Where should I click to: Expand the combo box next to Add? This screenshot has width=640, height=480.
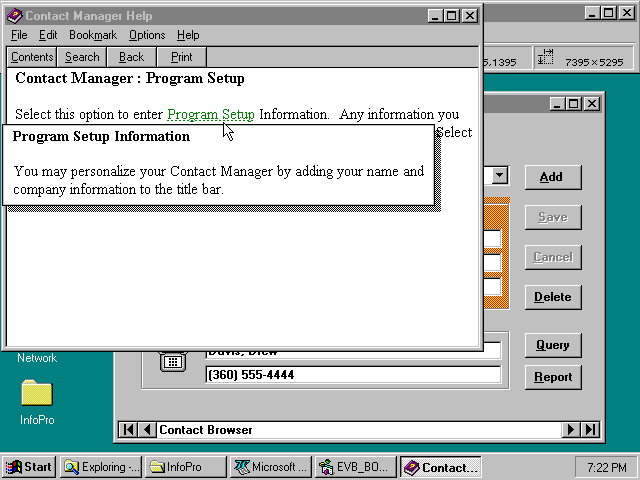click(499, 176)
